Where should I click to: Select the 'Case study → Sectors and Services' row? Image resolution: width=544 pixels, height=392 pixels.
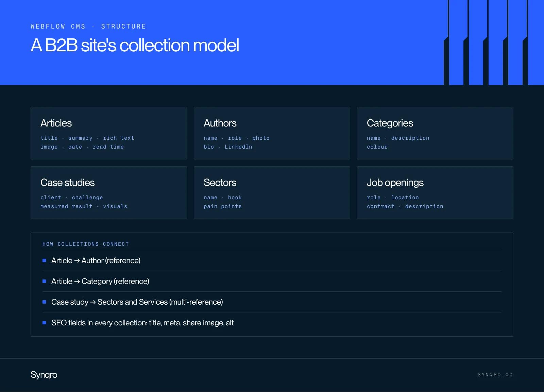pyautogui.click(x=272, y=302)
